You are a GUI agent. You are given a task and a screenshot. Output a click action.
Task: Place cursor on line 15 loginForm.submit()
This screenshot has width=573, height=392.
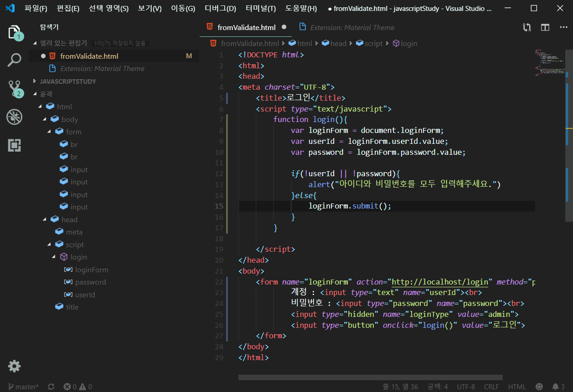pos(350,206)
